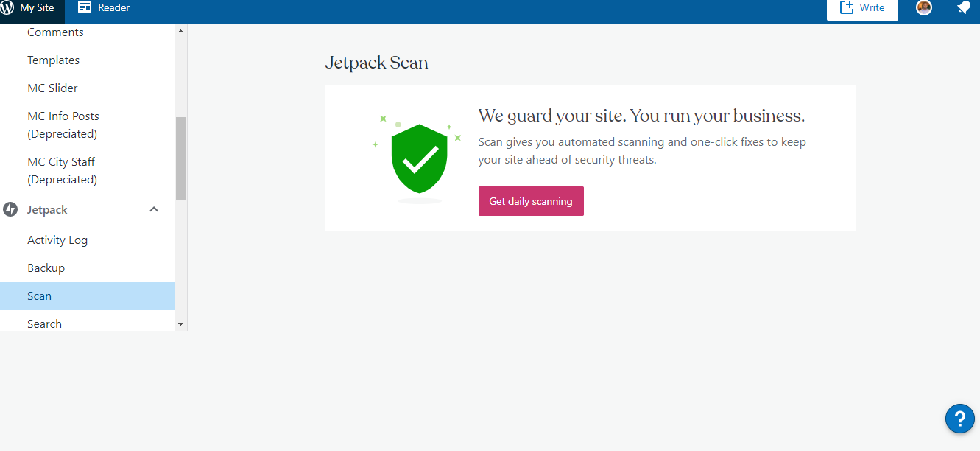Open MC Info Posts (Depreciated)
980x451 pixels.
[x=63, y=125]
